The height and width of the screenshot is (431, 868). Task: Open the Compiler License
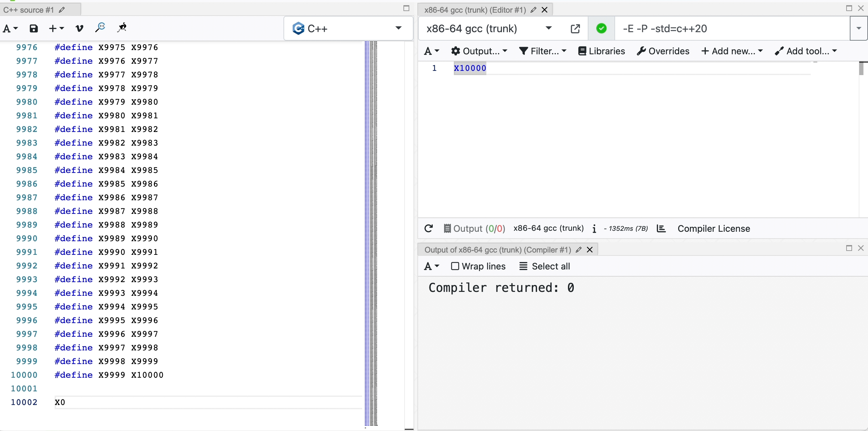[713, 229]
